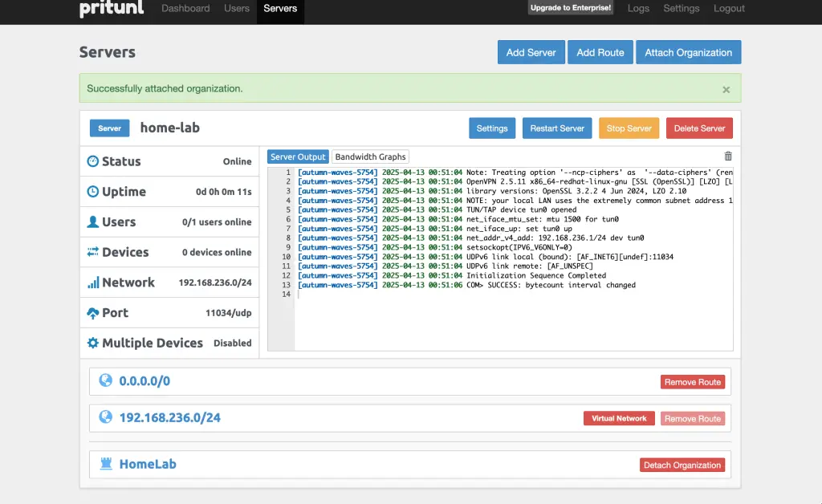Image resolution: width=822 pixels, height=504 pixels.
Task: Remove the 0.0.0.0/0 route
Action: tap(692, 381)
